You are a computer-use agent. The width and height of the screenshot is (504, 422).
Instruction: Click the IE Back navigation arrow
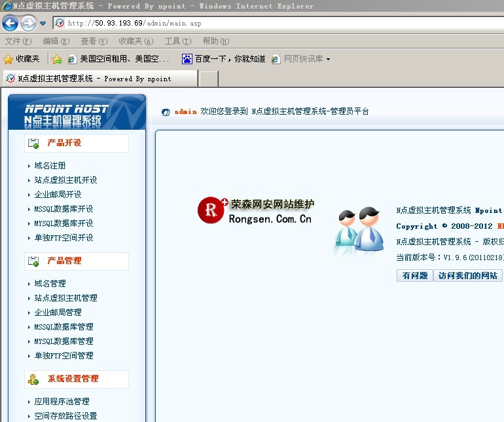[10, 24]
